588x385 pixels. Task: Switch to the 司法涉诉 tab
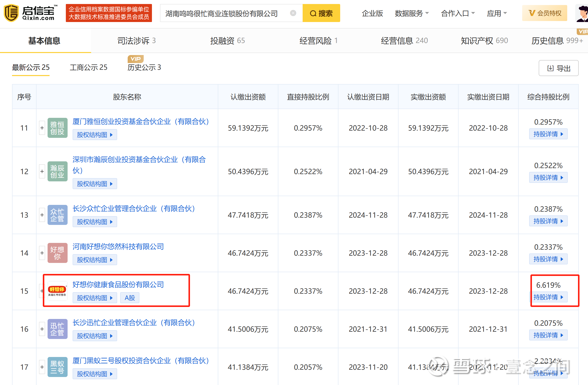click(x=136, y=41)
